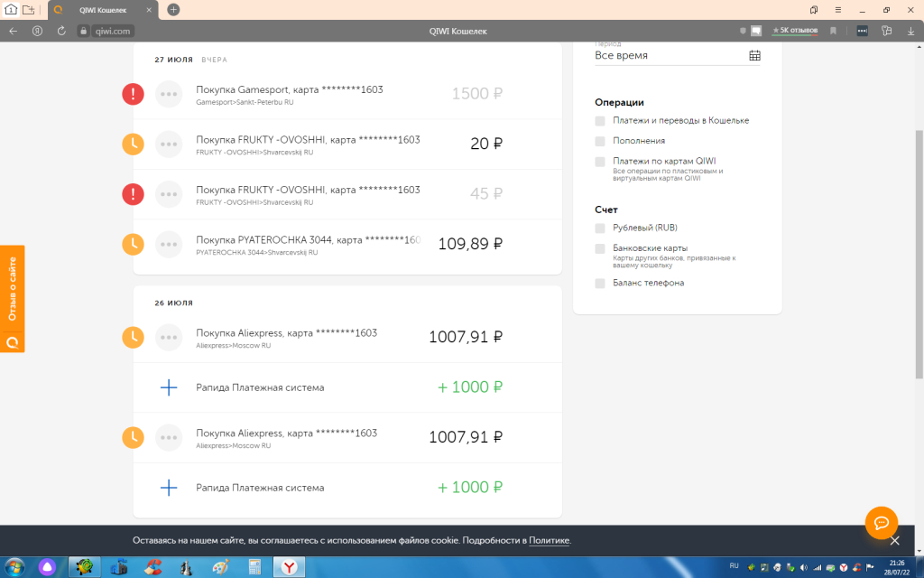The width and height of the screenshot is (924, 578).
Task: Open the collections icon in browser toolbar
Action: [813, 9]
